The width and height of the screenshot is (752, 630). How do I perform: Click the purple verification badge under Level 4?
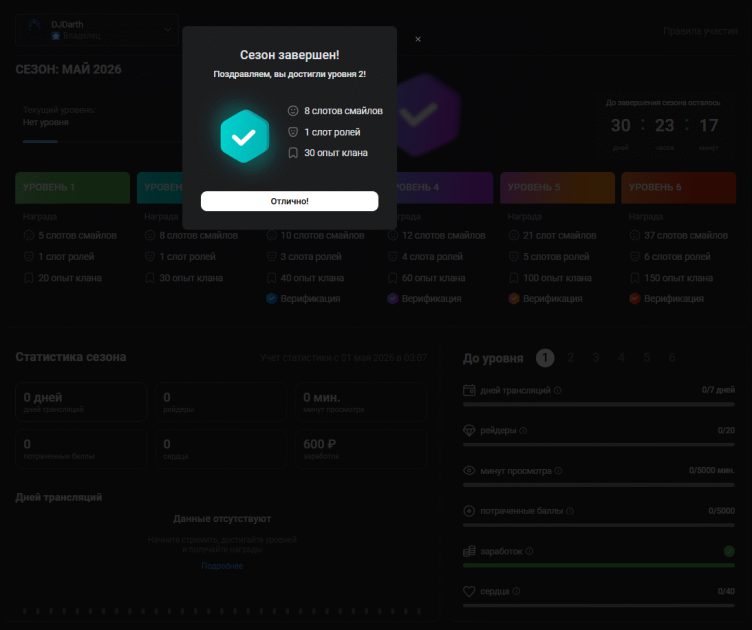click(393, 299)
